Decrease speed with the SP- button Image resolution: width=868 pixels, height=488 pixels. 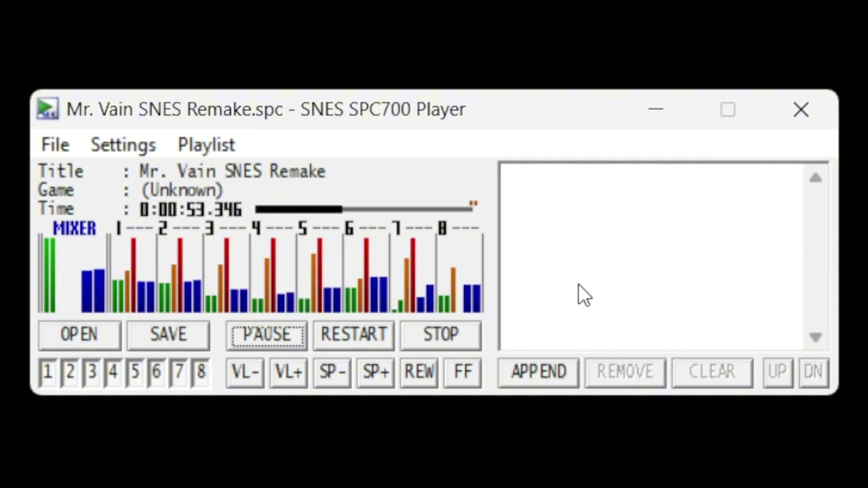pos(332,372)
